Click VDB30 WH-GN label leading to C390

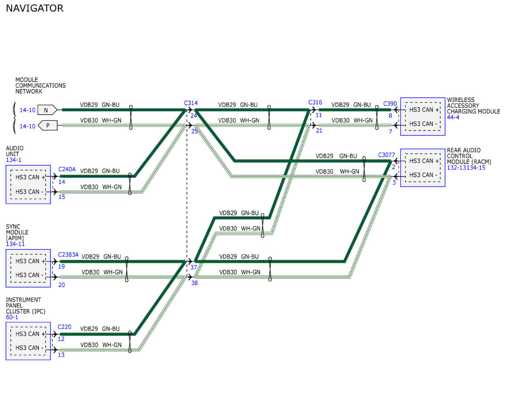(x=352, y=120)
